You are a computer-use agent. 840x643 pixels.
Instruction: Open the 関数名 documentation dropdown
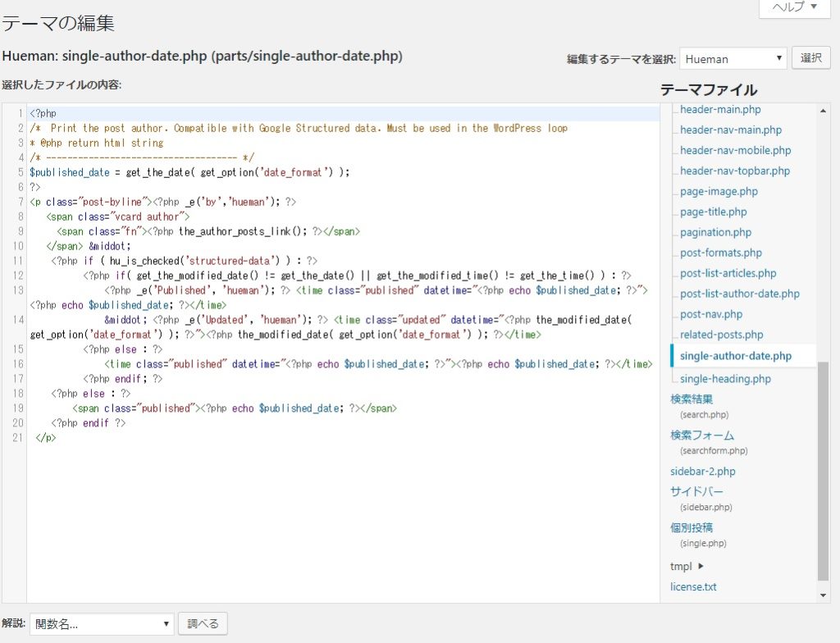point(102,624)
